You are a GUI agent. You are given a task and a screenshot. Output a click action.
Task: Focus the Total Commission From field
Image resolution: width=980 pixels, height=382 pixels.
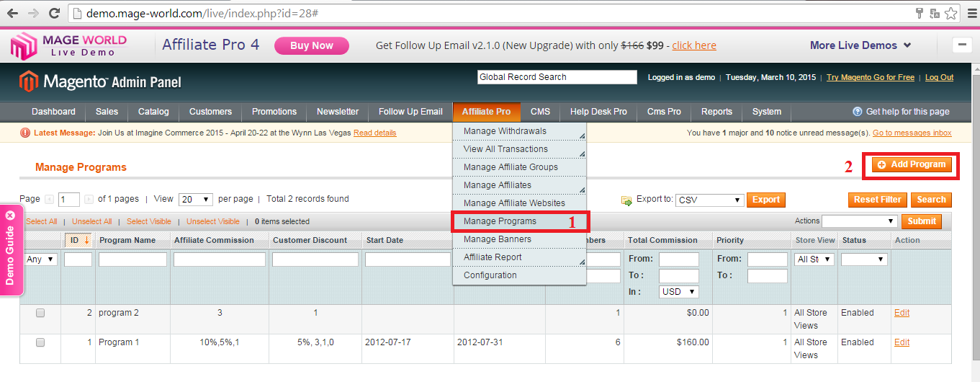pyautogui.click(x=679, y=259)
